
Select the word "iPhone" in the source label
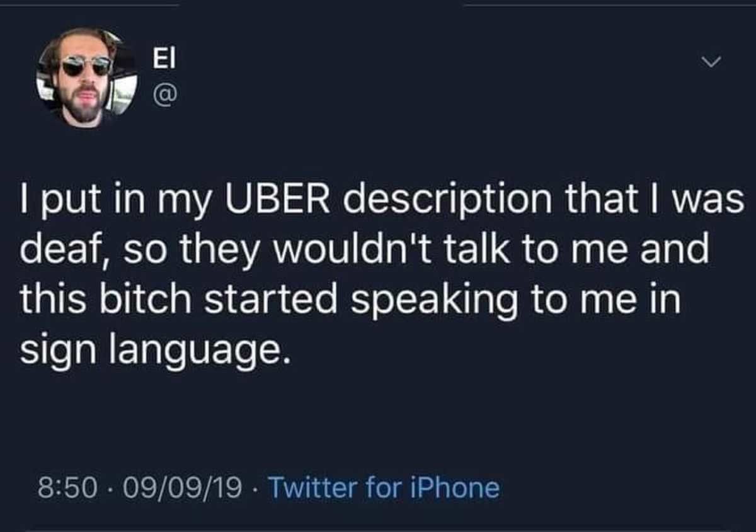(459, 487)
